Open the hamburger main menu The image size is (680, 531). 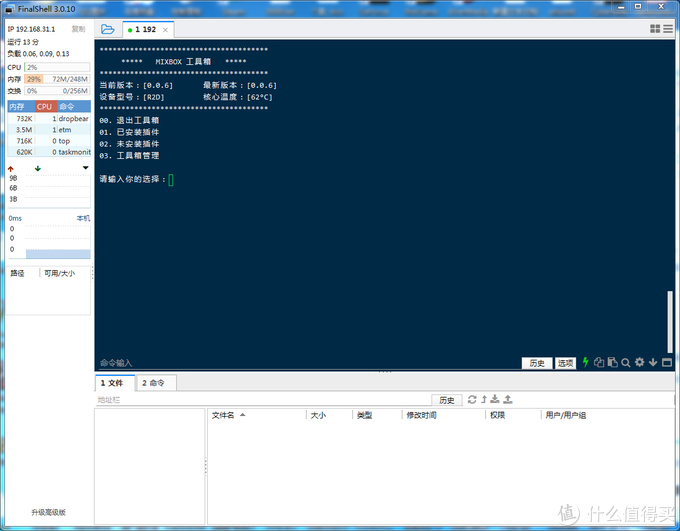tap(668, 29)
